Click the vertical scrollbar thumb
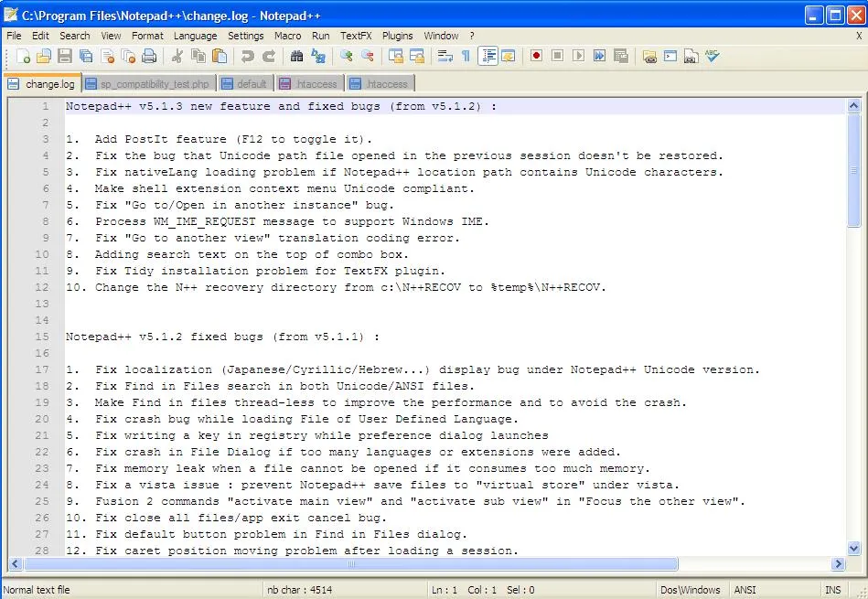 coord(853,170)
